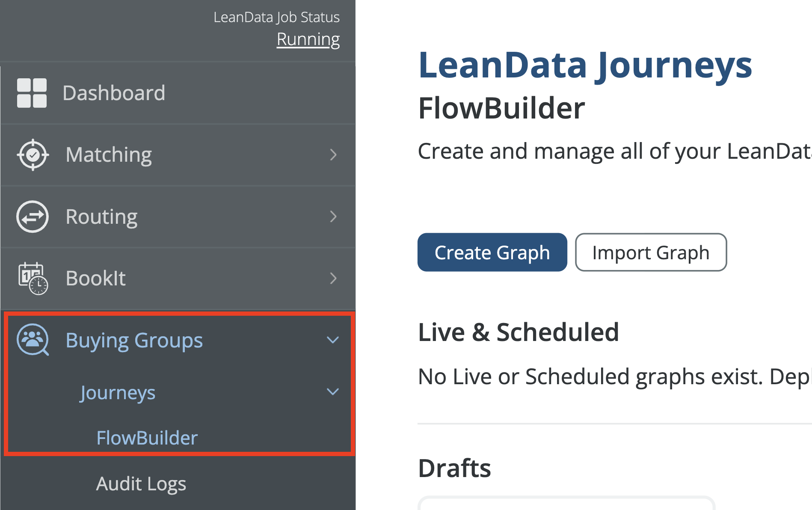Click the Routing arrows icon

[x=33, y=216]
